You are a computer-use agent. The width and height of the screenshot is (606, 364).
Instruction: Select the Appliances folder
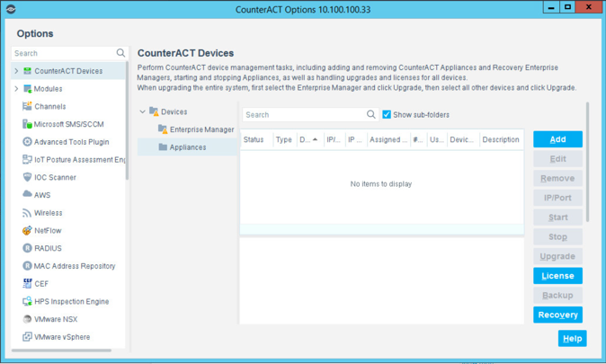(x=187, y=147)
